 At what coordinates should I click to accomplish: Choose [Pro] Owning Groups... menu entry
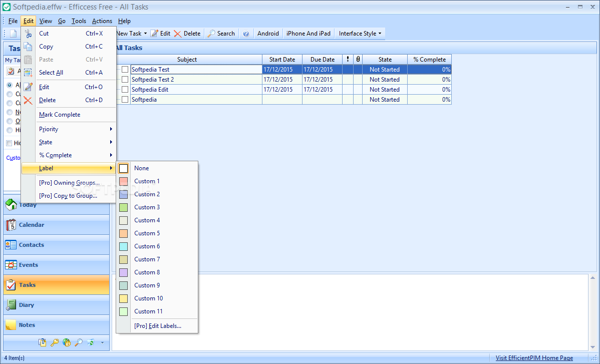click(69, 183)
